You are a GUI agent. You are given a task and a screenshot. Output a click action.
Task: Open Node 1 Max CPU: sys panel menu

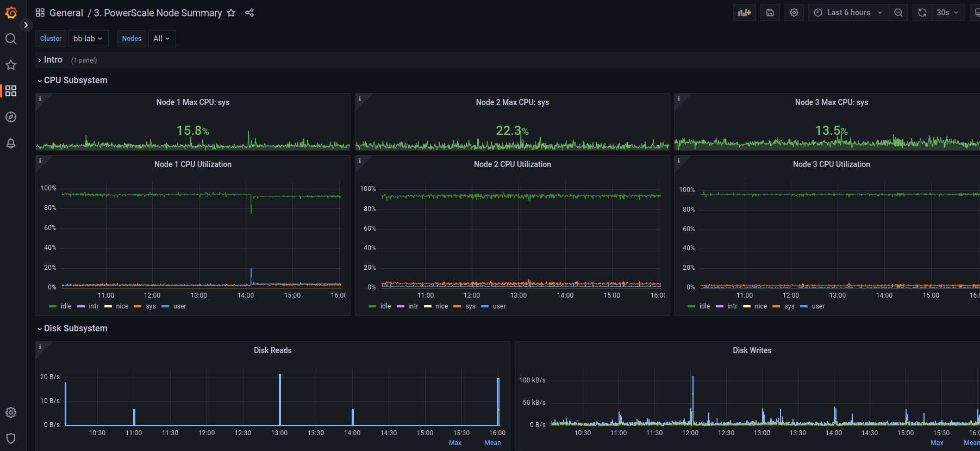(193, 102)
